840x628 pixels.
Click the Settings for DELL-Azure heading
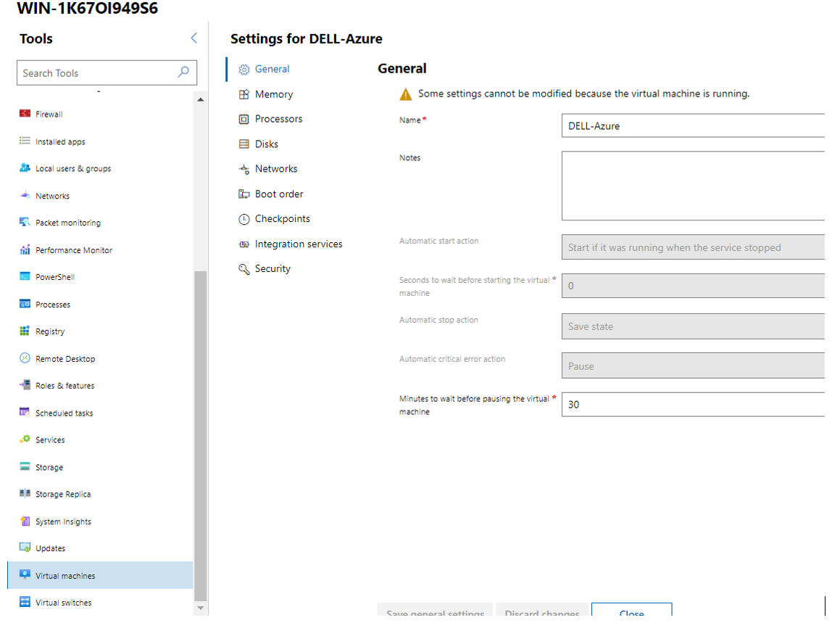(307, 39)
